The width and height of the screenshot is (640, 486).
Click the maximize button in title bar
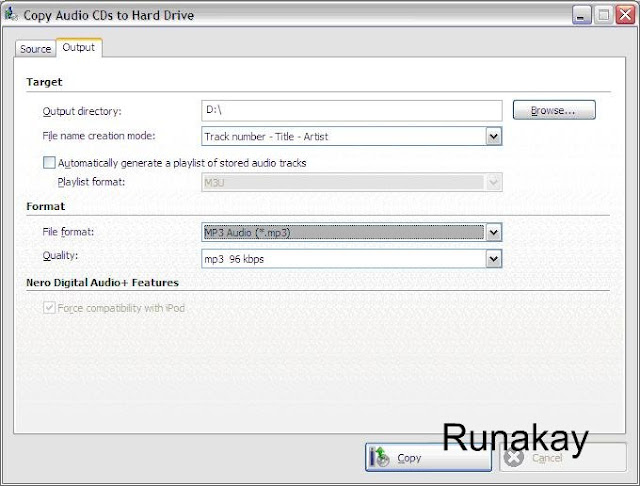pos(603,16)
